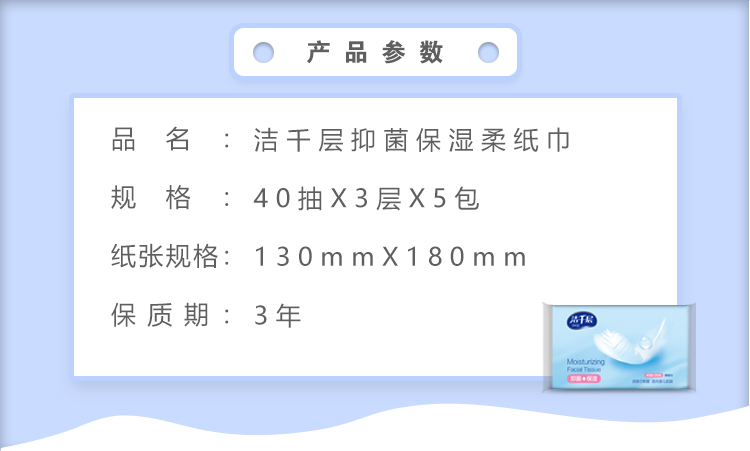Click the size value 130mmX180mm
Screen dimensions: 750x451
pos(391,257)
